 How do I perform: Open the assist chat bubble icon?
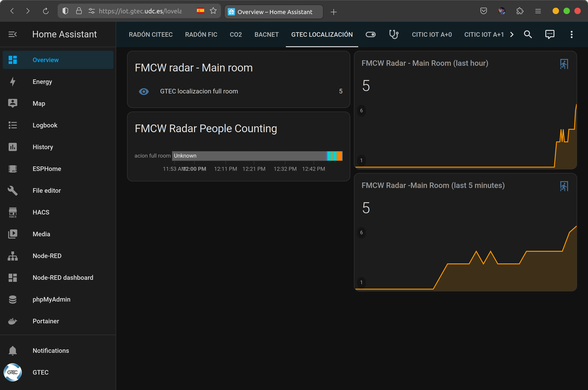point(549,34)
